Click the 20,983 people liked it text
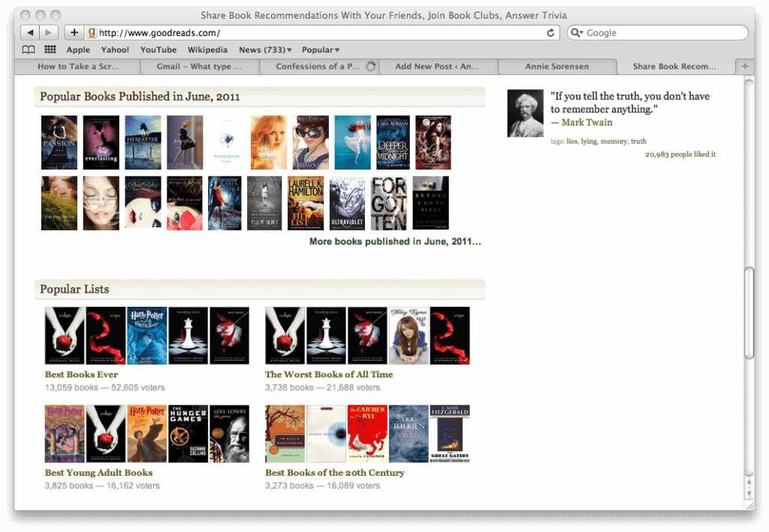Viewport: 769px width, 532px height. (680, 155)
